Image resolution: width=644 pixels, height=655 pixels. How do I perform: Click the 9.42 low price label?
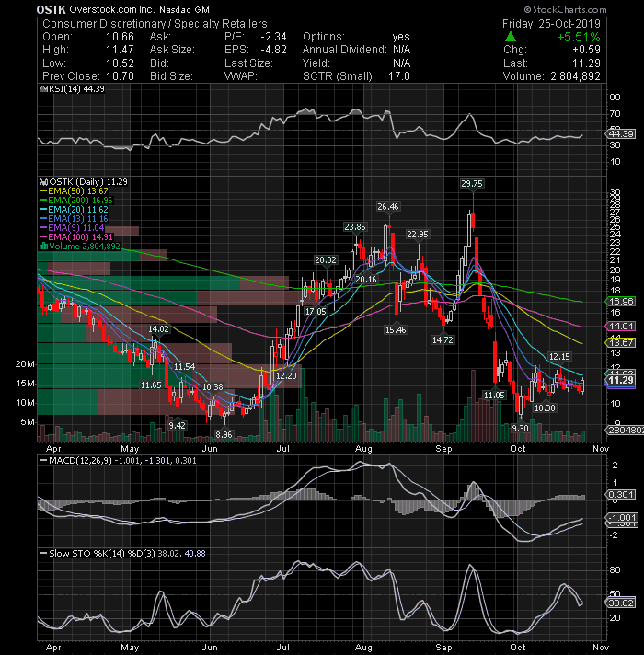[177, 425]
